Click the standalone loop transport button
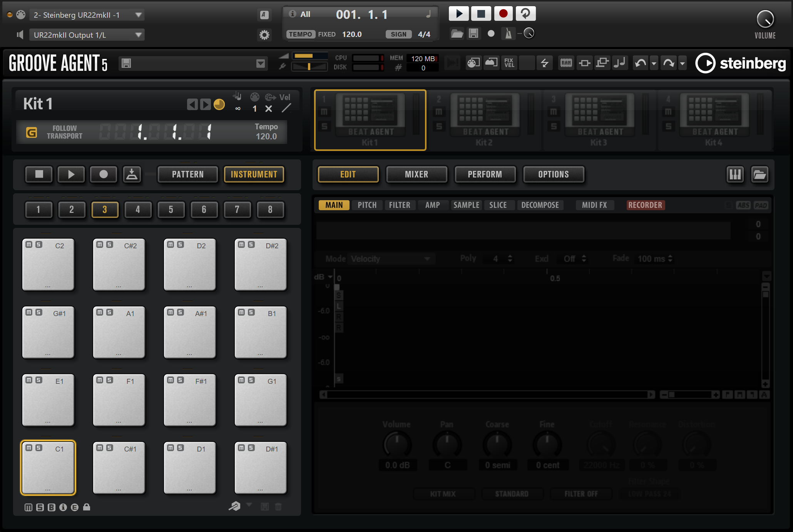Viewport: 793px width, 532px height. pyautogui.click(x=525, y=14)
